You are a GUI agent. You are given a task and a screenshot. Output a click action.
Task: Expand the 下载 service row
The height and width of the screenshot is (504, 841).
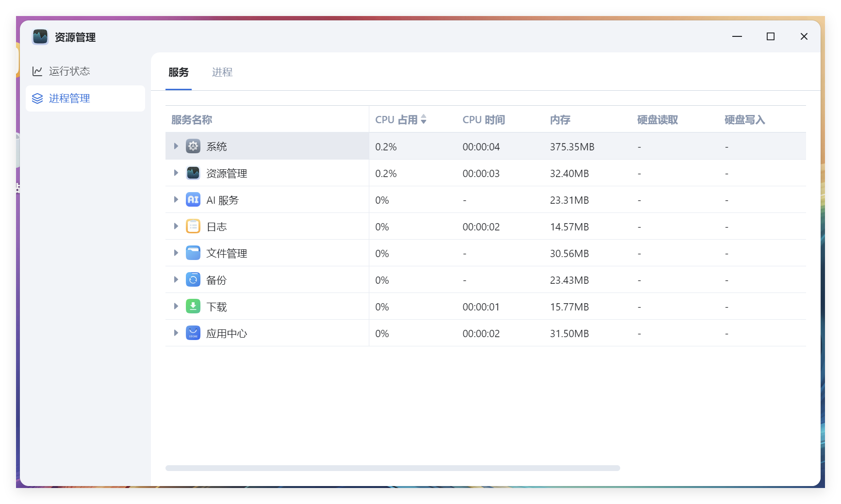[x=176, y=306]
